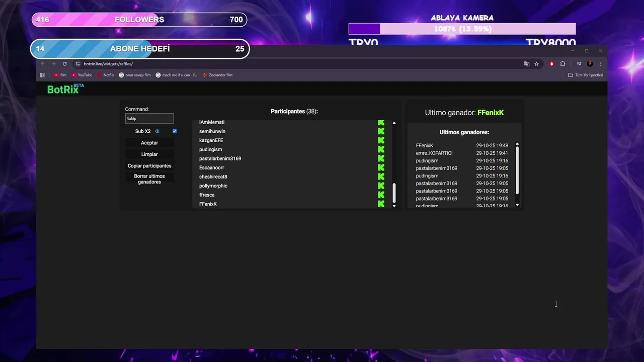
Task: Toggle the Sub X2 checkbox
Action: [175, 131]
